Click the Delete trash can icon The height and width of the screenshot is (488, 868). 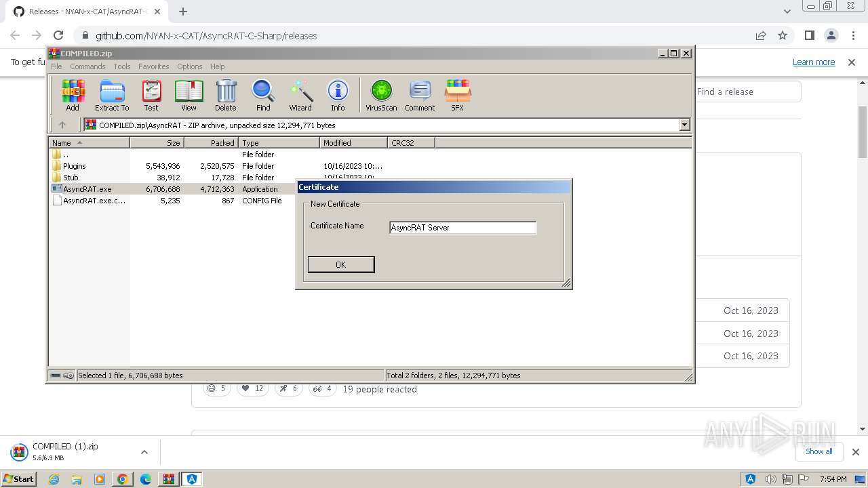226,95
